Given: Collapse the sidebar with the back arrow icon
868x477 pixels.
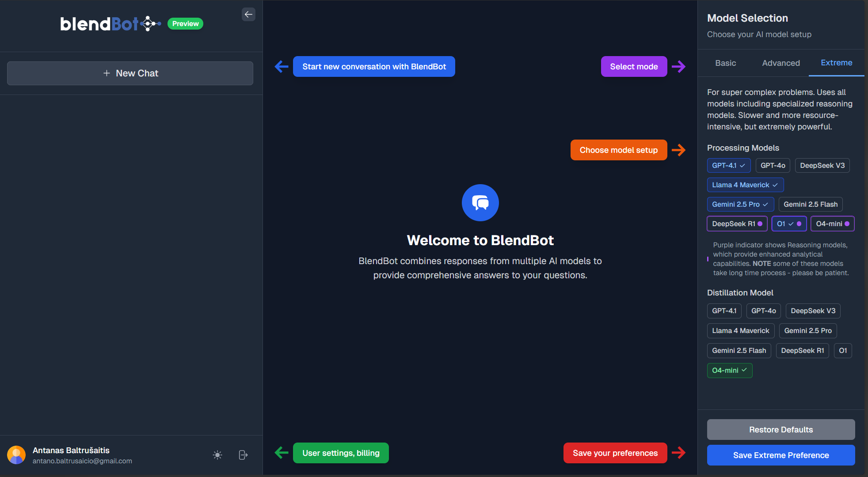Looking at the screenshot, I should pyautogui.click(x=248, y=15).
